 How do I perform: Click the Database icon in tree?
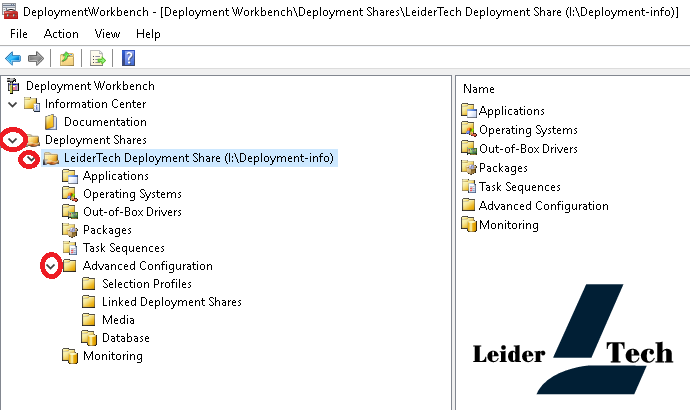(89, 338)
